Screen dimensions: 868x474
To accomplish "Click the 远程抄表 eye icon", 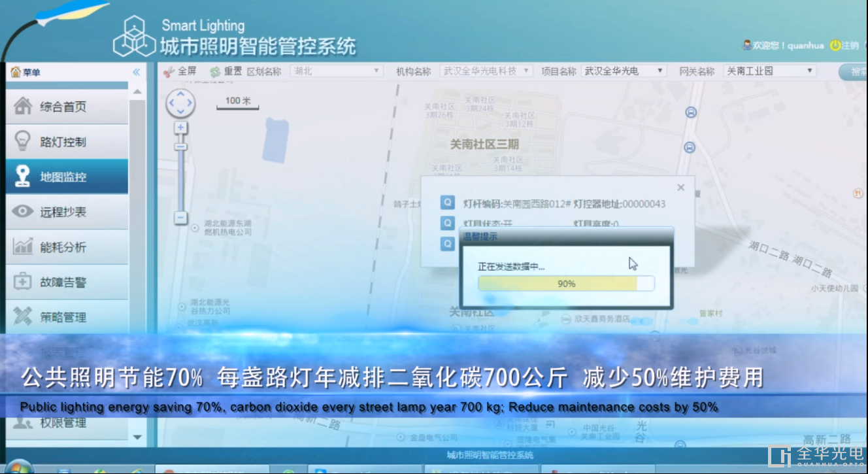I will click(x=23, y=211).
